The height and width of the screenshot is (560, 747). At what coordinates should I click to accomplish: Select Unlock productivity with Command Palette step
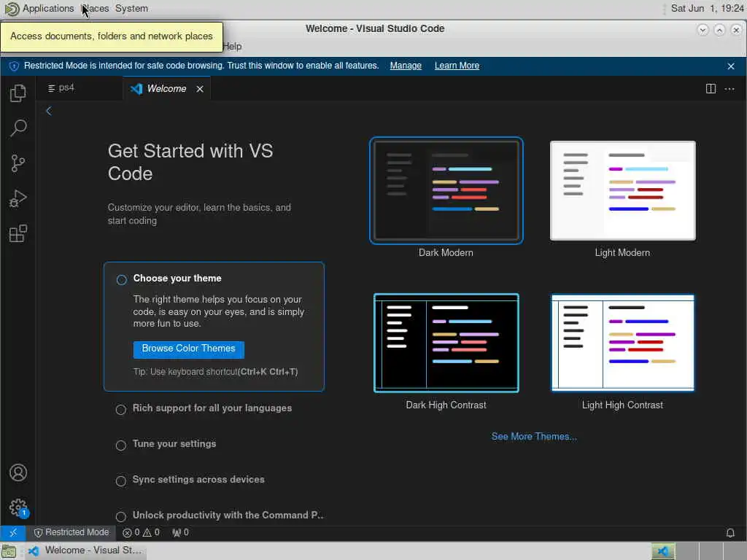tap(220, 516)
